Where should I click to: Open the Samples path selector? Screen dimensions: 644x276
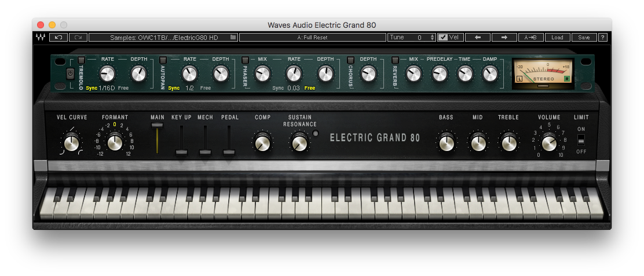click(163, 37)
